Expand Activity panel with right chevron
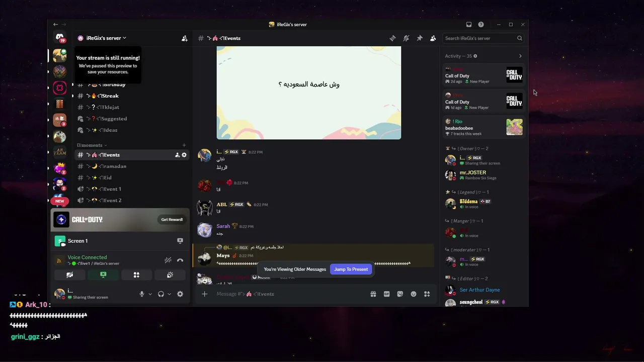 click(x=520, y=56)
